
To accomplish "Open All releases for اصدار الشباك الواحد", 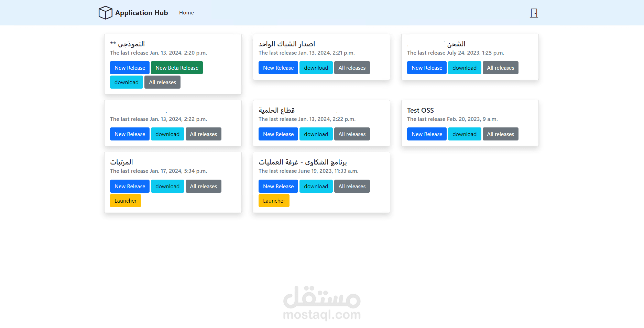I will click(x=352, y=68).
